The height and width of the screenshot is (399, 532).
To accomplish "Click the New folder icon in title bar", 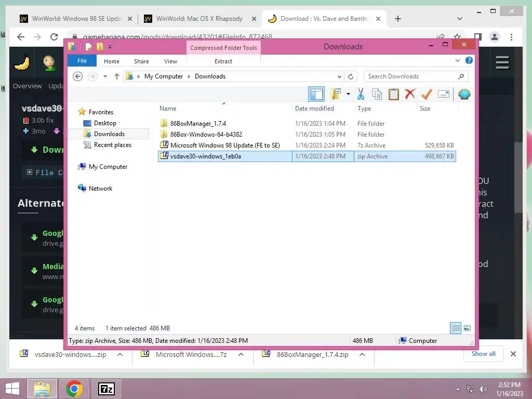I will click(100, 46).
